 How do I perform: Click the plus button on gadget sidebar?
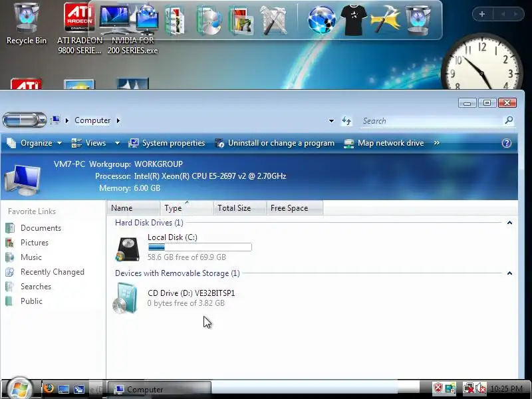point(482,14)
